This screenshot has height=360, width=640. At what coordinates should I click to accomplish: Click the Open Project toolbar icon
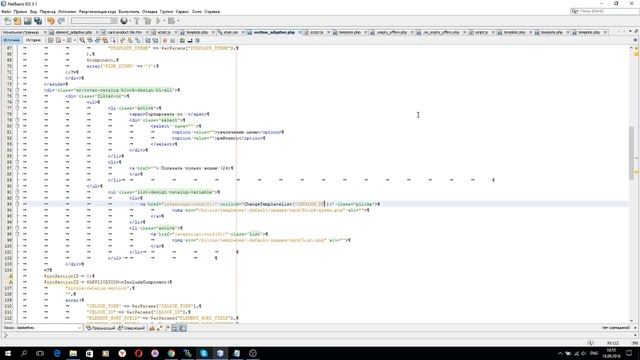pyautogui.click(x=27, y=21)
